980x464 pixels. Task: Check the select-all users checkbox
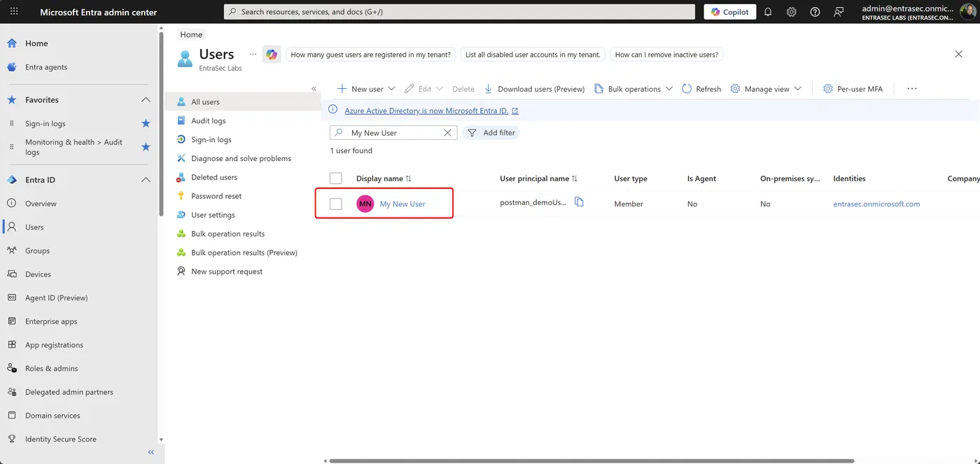336,178
